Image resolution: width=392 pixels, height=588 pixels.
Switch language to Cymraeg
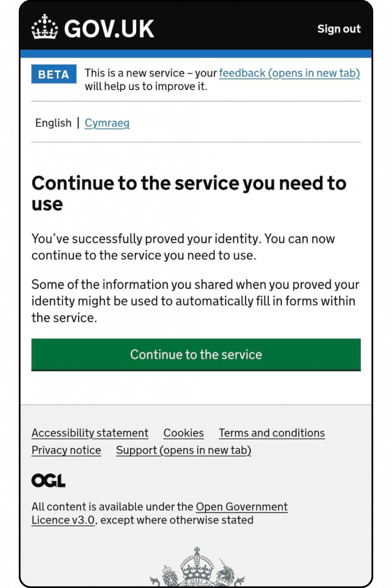click(107, 123)
